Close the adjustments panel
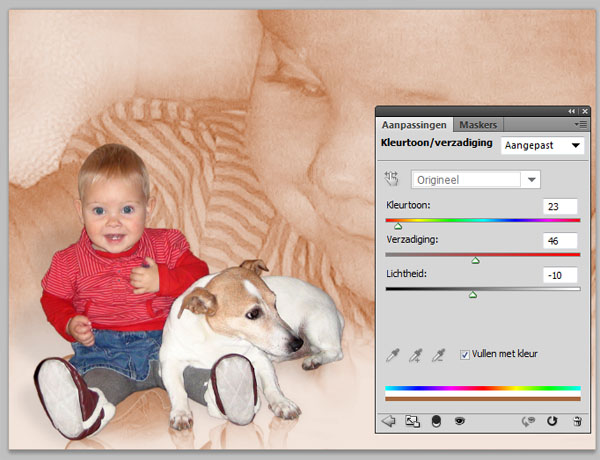Image resolution: width=600 pixels, height=460 pixels. click(585, 111)
